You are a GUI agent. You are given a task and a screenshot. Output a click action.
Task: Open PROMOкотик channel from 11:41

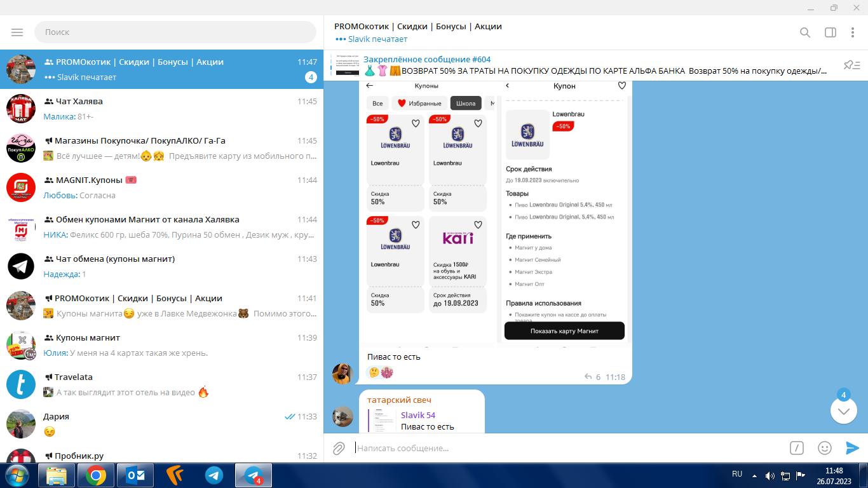pyautogui.click(x=162, y=306)
